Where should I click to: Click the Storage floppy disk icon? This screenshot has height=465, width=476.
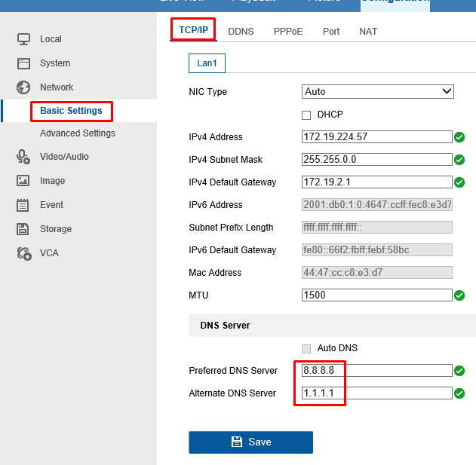23,229
